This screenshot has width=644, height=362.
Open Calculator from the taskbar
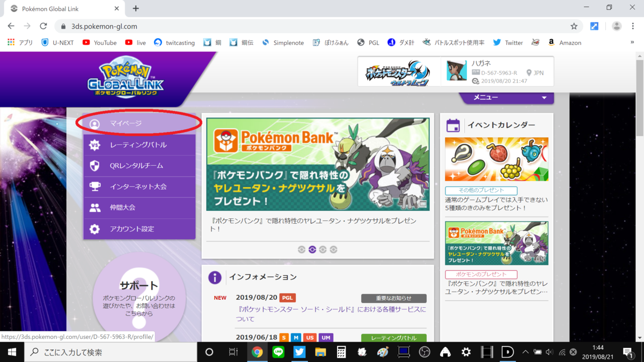tap(341, 352)
